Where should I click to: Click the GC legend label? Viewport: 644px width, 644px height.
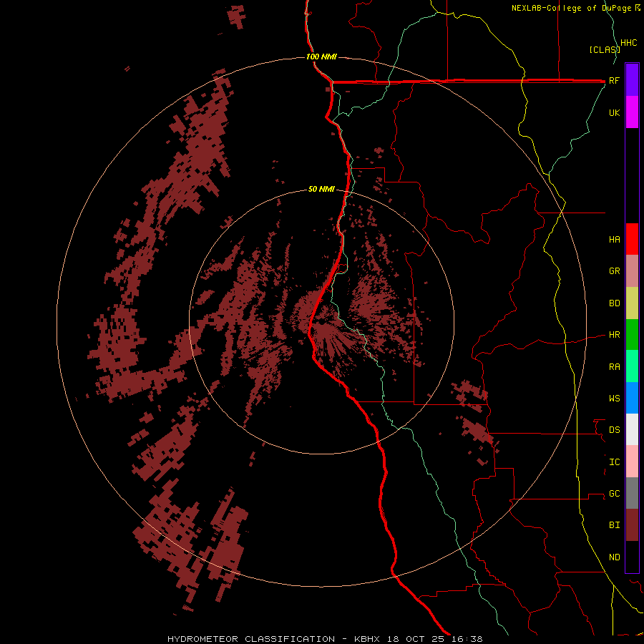tap(614, 494)
